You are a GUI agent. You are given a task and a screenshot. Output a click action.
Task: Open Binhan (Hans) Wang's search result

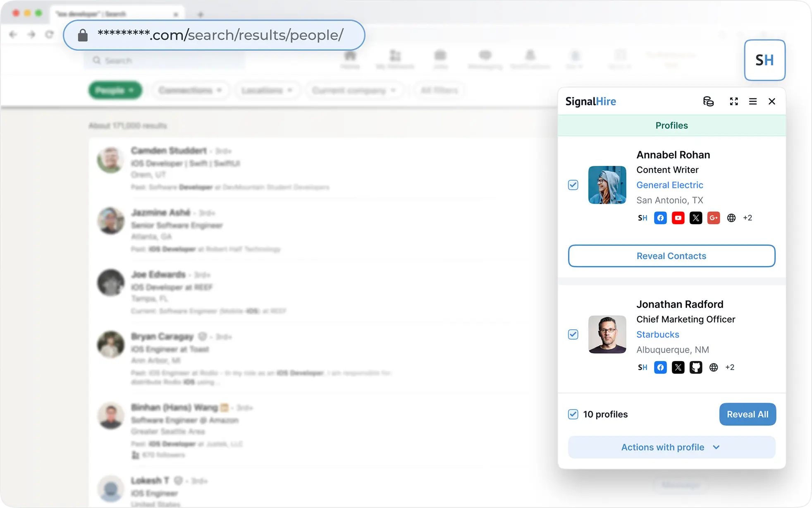(x=174, y=407)
